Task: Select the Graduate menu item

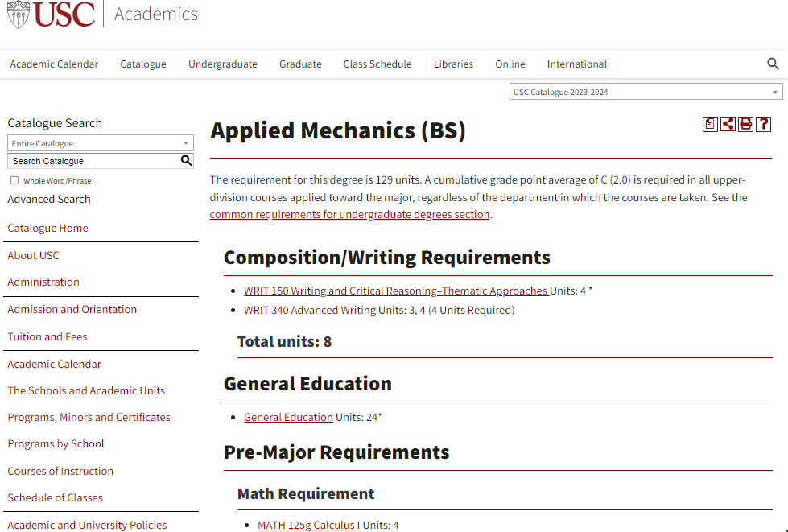Action: click(299, 64)
